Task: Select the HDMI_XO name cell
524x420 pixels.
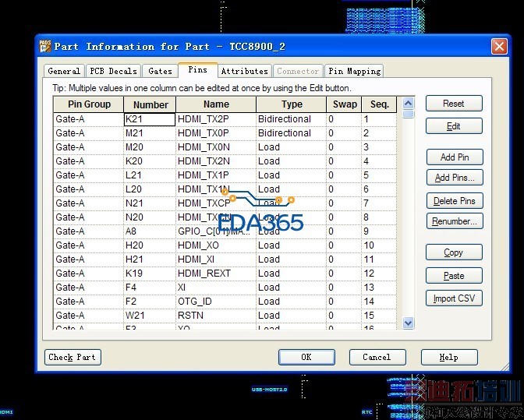Action: [x=216, y=245]
